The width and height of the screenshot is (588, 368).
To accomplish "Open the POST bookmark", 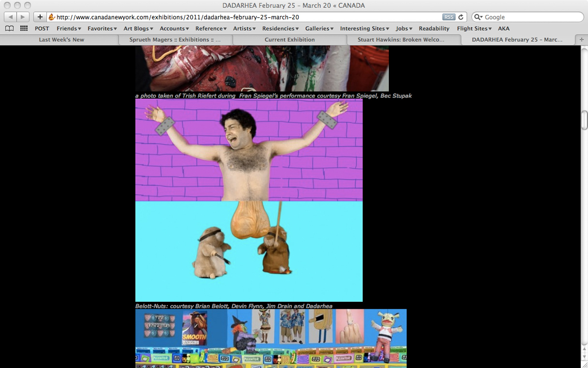I will [42, 29].
